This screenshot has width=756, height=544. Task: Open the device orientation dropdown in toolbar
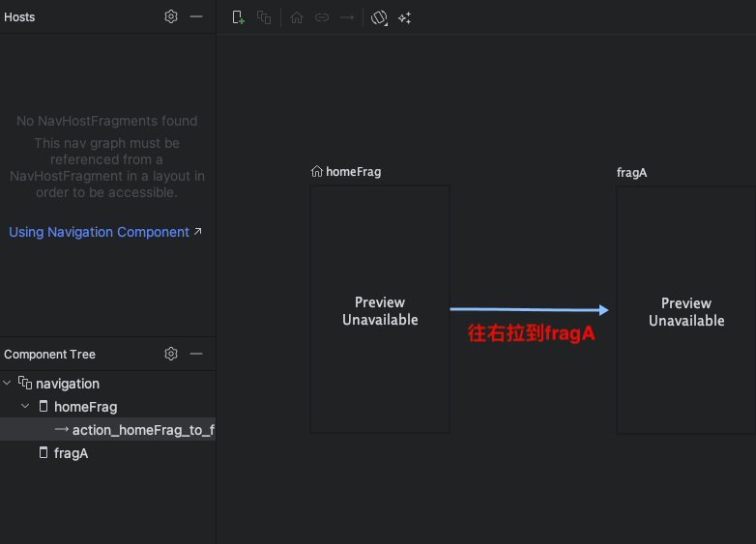[x=379, y=17]
